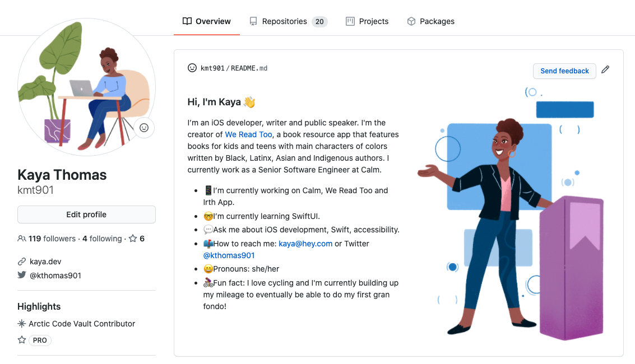
Task: Open @kthomas901 link in README
Action: (x=229, y=255)
